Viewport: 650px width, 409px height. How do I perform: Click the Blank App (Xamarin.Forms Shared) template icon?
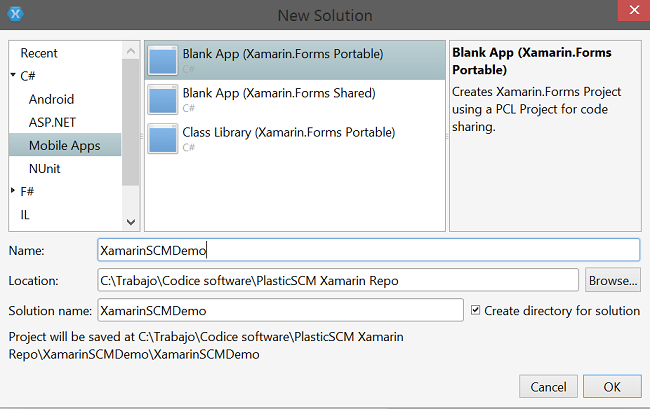[x=163, y=100]
